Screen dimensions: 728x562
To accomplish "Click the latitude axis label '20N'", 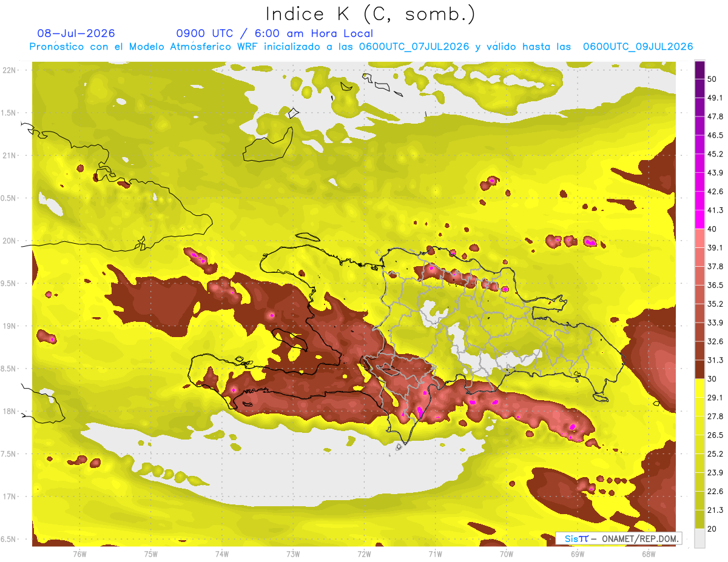I will 10,241.
